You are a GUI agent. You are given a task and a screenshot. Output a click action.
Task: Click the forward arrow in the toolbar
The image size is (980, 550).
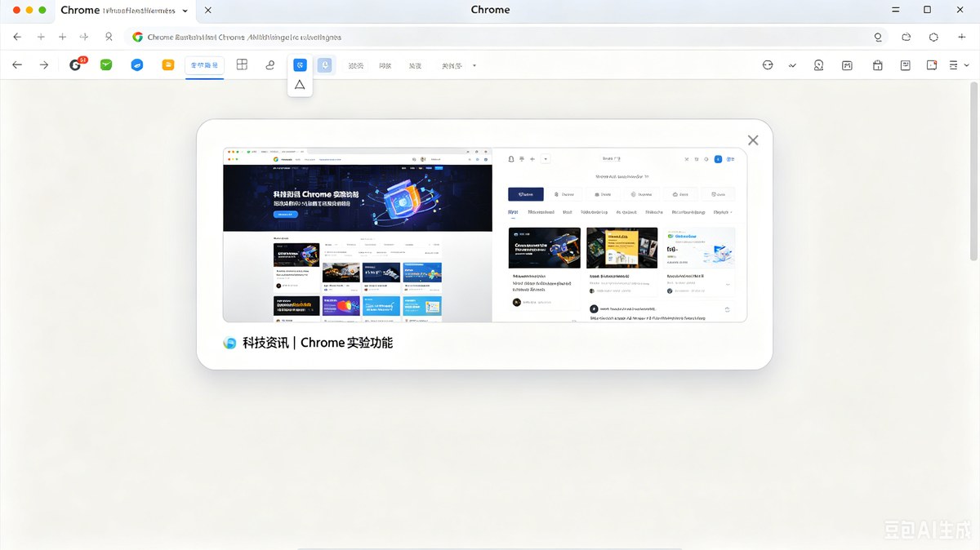(44, 65)
